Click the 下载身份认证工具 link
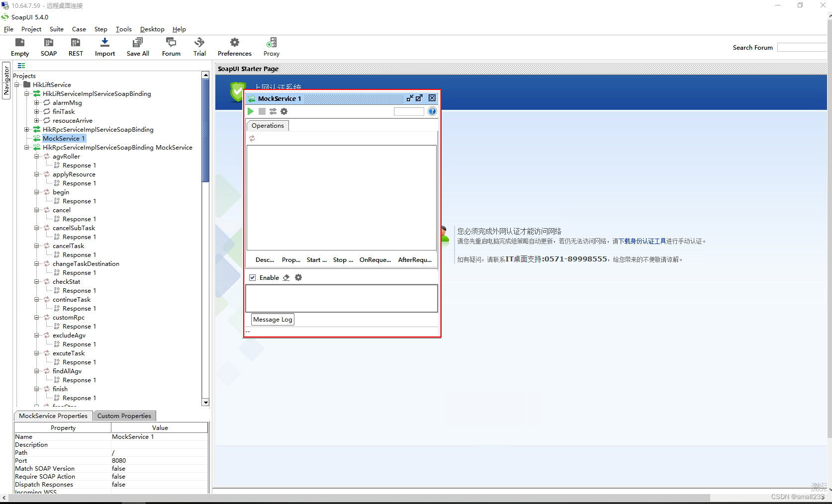Viewport: 832px width, 504px height. point(642,241)
